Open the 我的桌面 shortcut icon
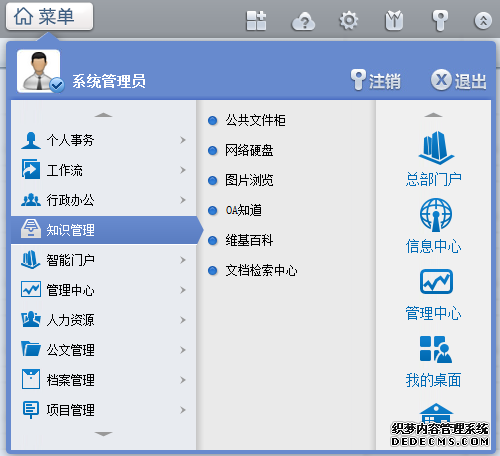Image resolution: width=500 pixels, height=456 pixels. 436,349
